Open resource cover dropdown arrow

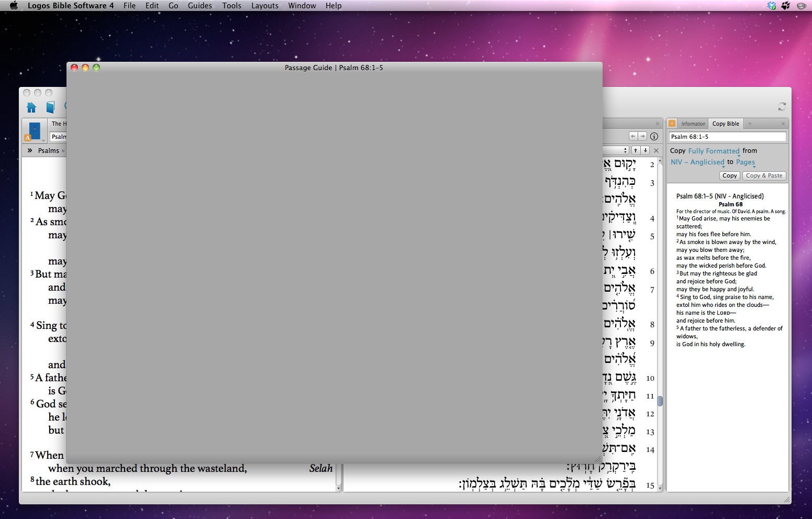(43, 140)
